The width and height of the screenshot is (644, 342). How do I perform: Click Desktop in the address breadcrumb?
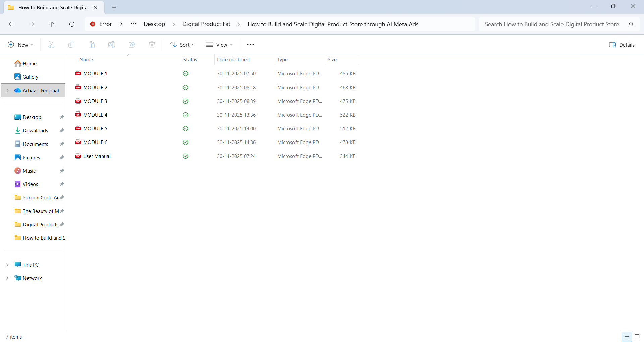tap(154, 24)
